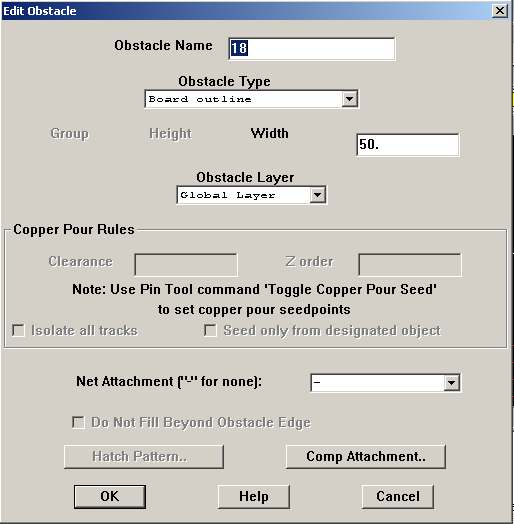Image resolution: width=514 pixels, height=524 pixels.
Task: Open the Comp Attachment dialog
Action: (366, 456)
